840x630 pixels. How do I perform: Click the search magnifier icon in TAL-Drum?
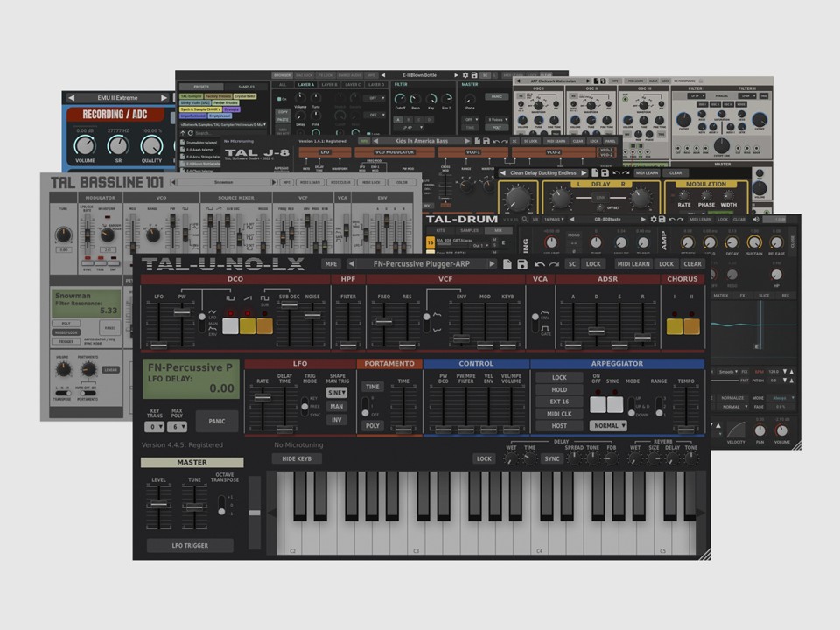pos(525,219)
